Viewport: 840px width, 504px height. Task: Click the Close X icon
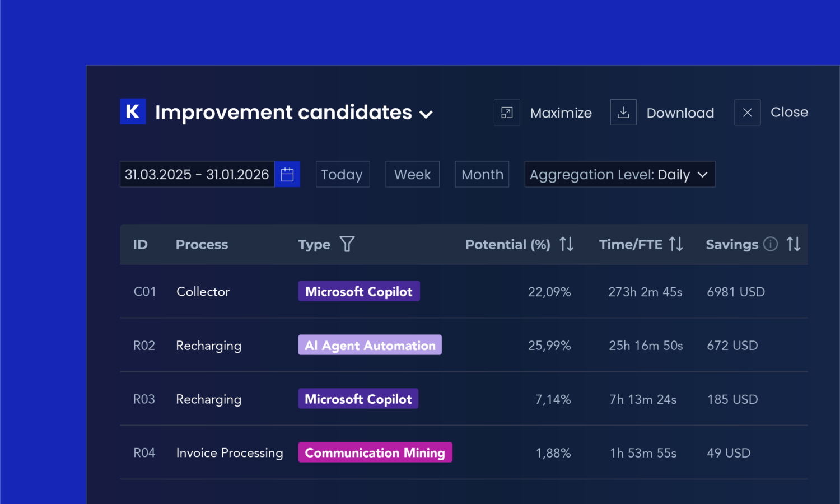748,113
